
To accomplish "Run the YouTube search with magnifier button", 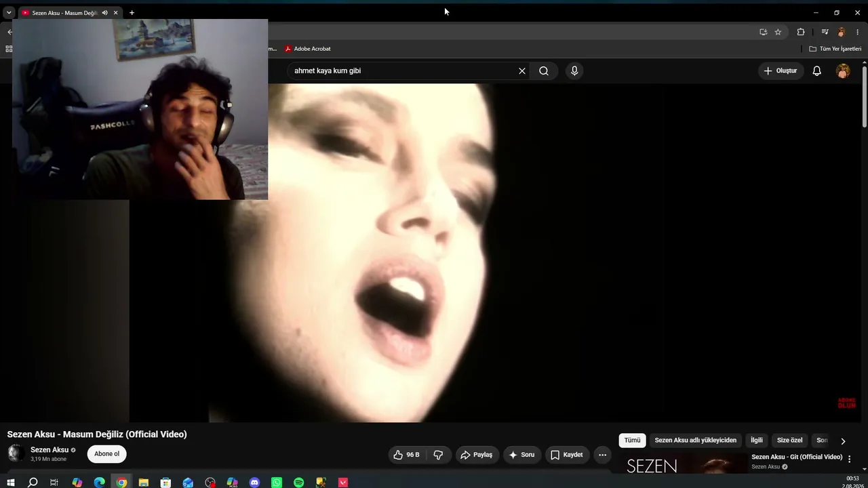I will click(x=544, y=70).
